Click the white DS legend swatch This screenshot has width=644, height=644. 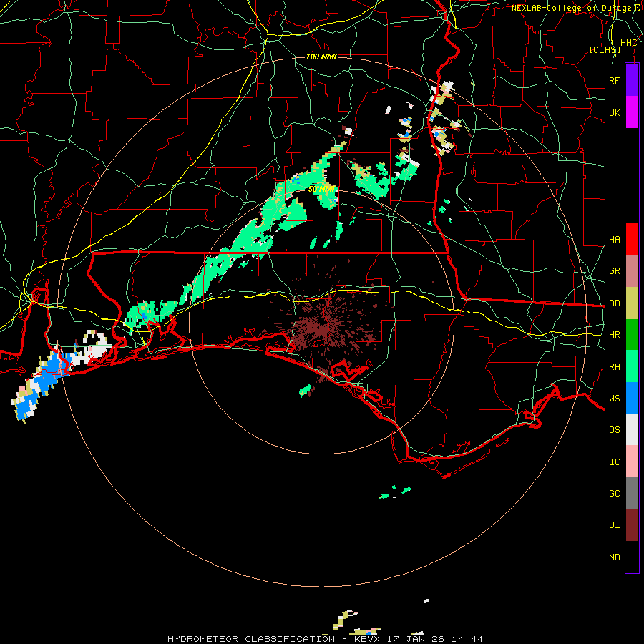pyautogui.click(x=632, y=429)
